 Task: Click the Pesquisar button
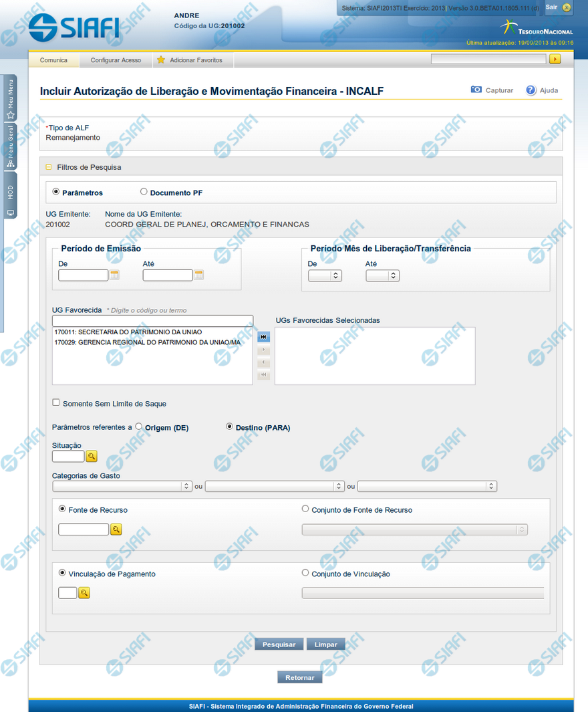coord(279,644)
